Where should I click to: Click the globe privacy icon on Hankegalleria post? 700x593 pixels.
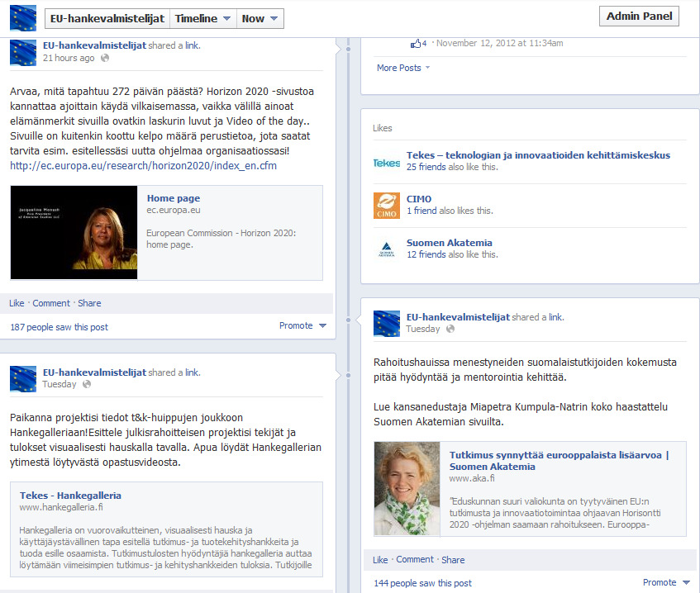[87, 384]
